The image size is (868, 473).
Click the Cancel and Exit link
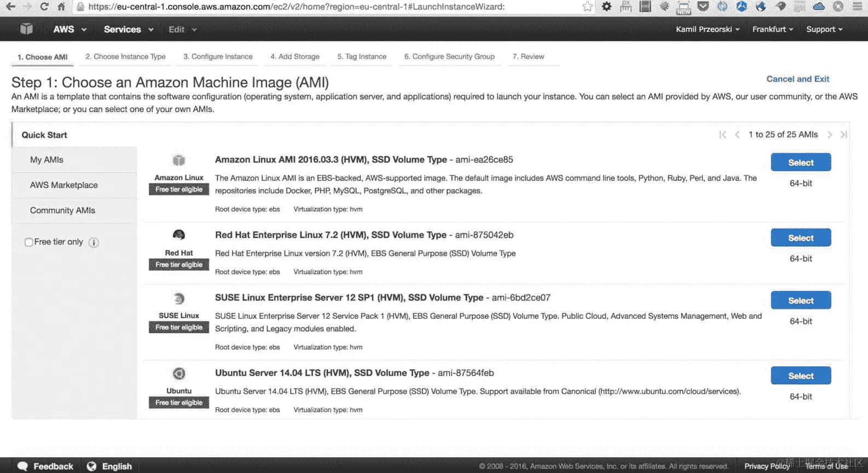(x=797, y=79)
